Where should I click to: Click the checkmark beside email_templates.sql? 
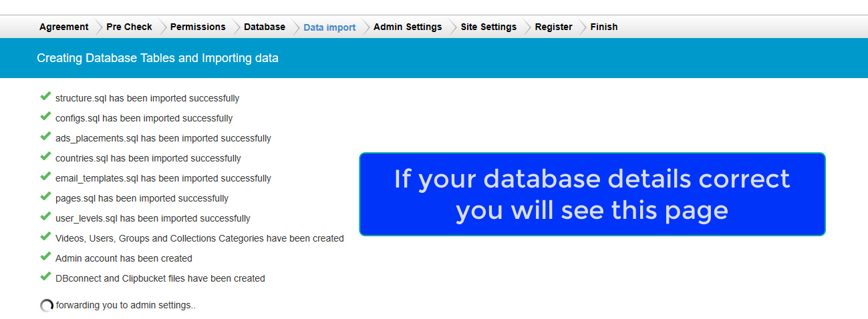tap(45, 177)
